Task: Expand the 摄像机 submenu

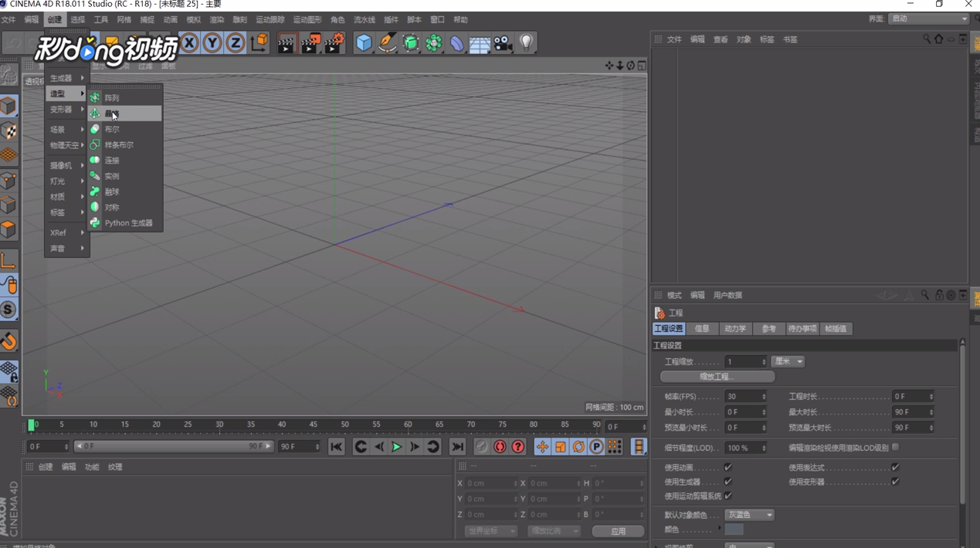Action: [66, 165]
